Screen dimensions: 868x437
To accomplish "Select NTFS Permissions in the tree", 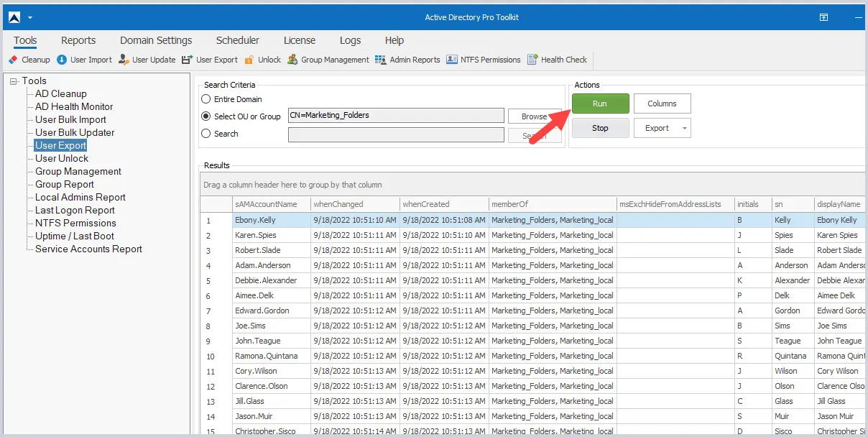I will (75, 224).
